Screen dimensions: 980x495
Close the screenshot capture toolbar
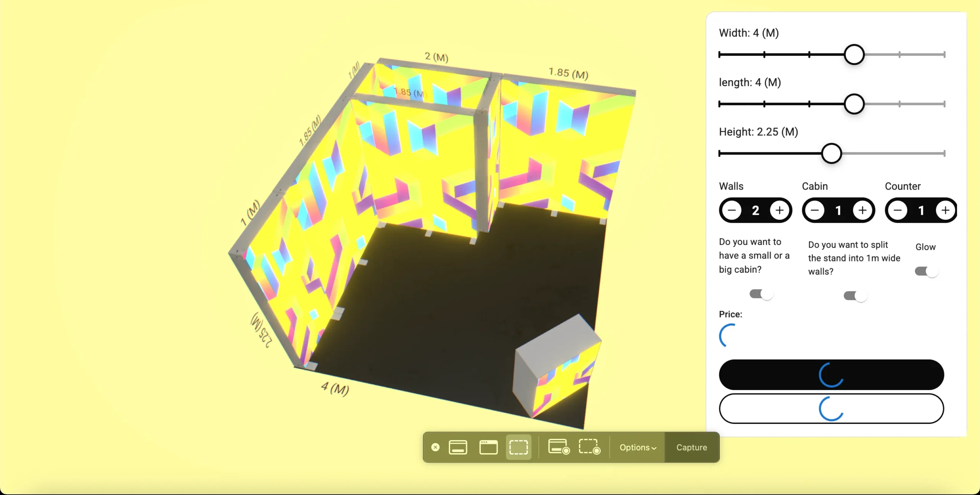coord(435,447)
